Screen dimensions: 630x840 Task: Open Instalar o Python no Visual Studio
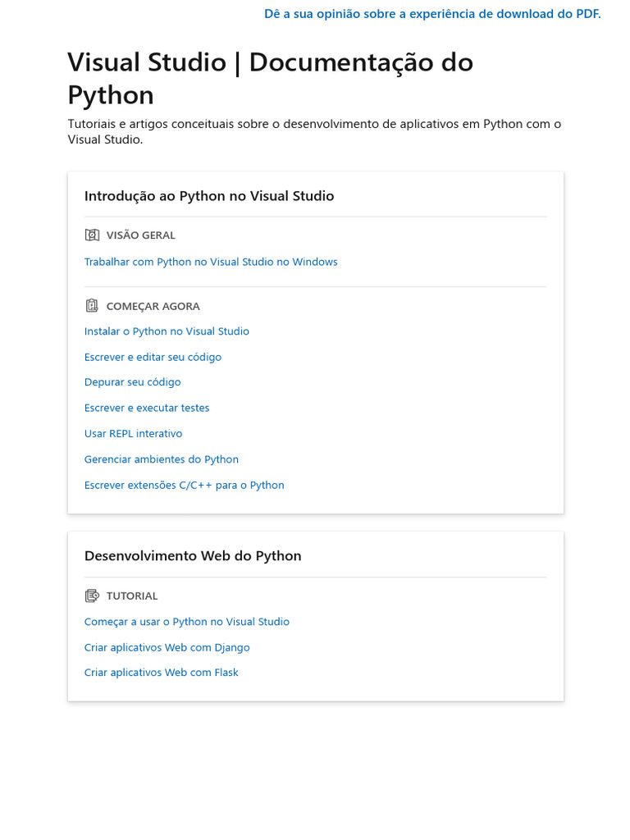pyautogui.click(x=167, y=331)
